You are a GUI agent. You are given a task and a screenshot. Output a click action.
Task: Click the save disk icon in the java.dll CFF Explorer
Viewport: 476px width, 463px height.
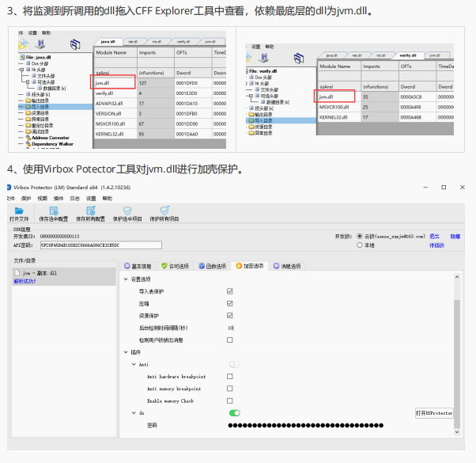click(x=40, y=44)
